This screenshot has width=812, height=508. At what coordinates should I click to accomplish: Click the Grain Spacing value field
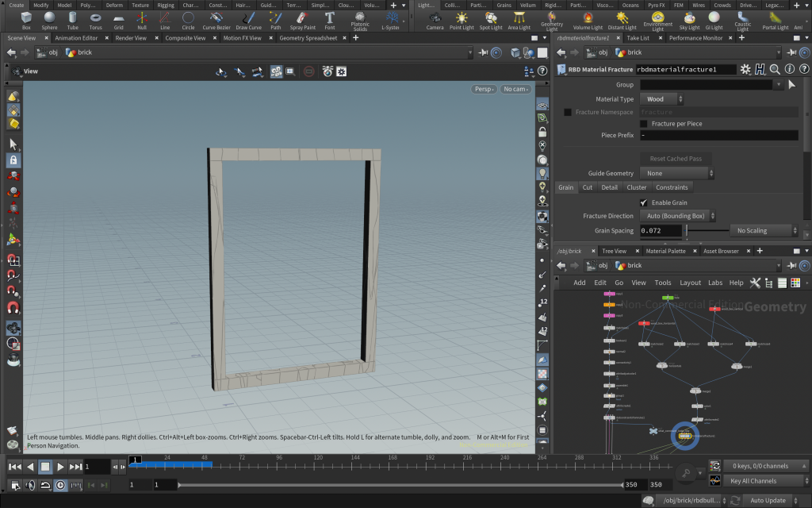pyautogui.click(x=661, y=231)
